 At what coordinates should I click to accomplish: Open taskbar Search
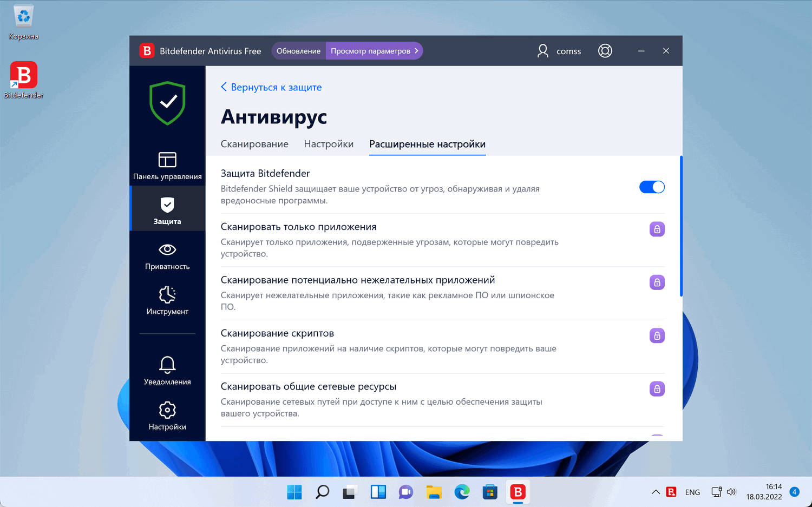[323, 492]
